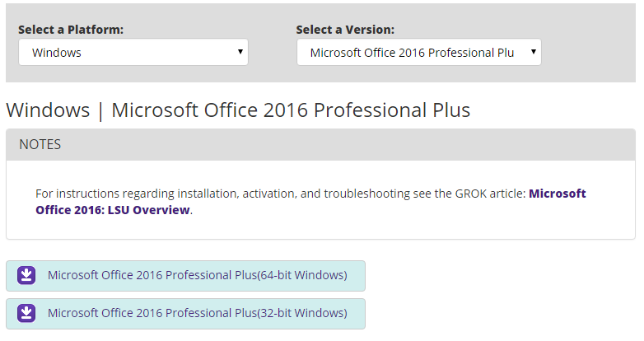Open the Select a Platform dropdown

pos(133,53)
